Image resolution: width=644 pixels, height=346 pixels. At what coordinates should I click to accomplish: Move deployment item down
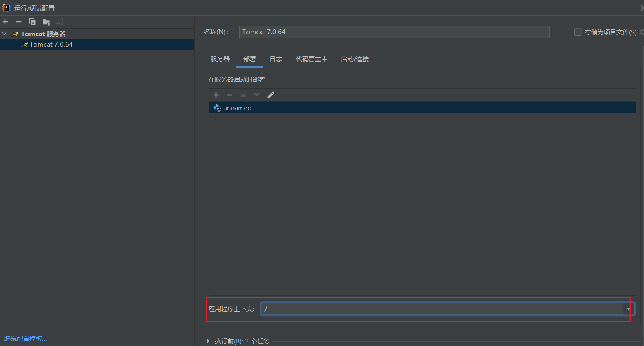[x=257, y=95]
